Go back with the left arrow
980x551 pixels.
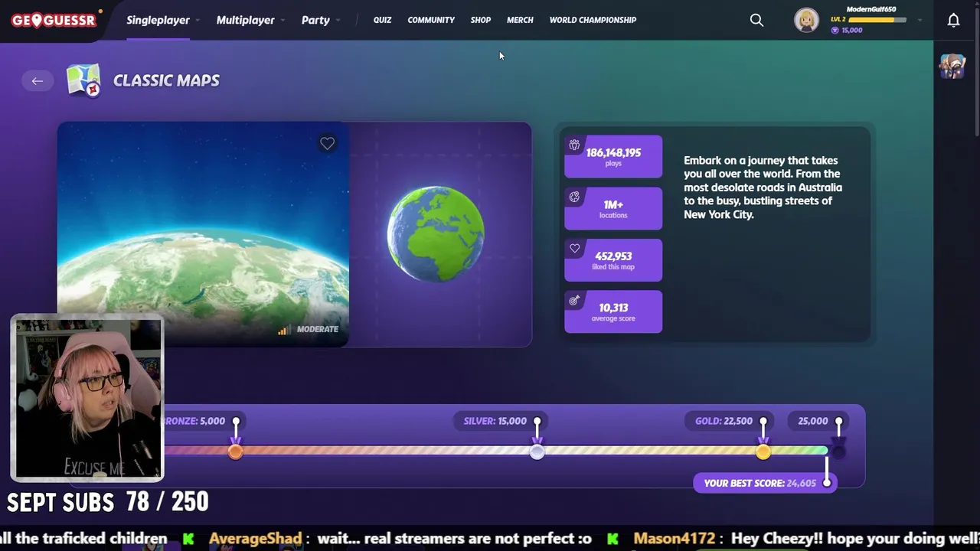[37, 80]
